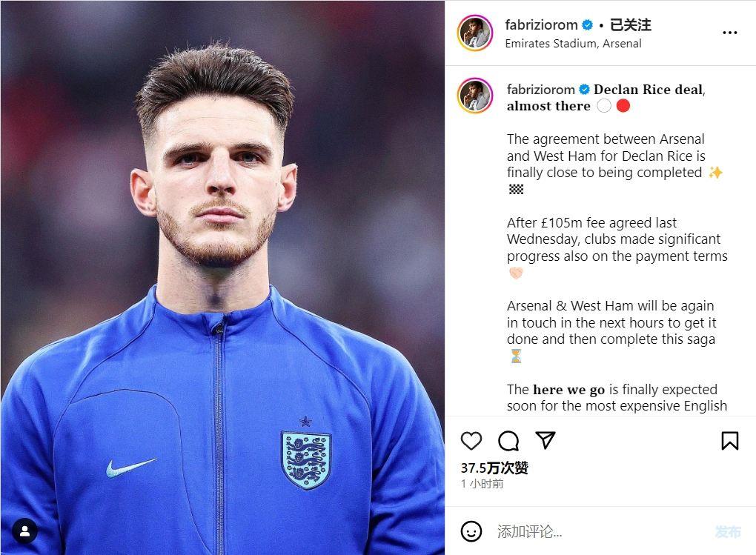Click the header fabriziorom profile avatar
The height and width of the screenshot is (555, 756).
(474, 33)
